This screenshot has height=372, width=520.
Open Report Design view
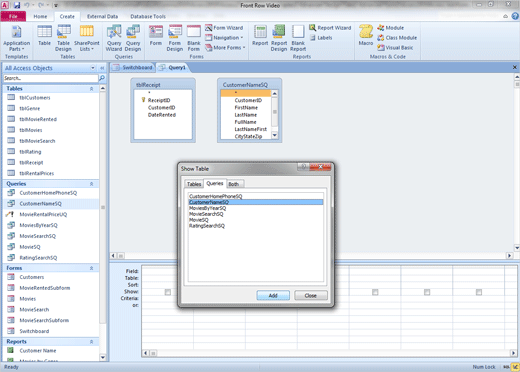(279, 38)
